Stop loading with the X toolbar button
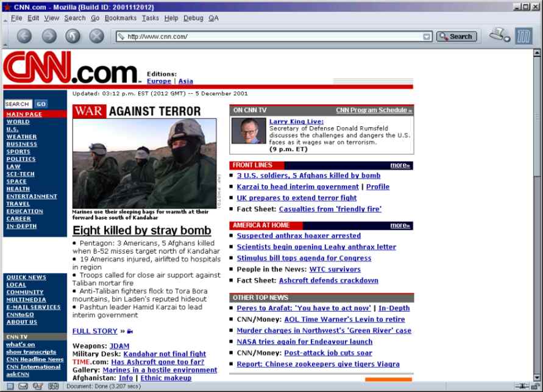 coord(97,36)
